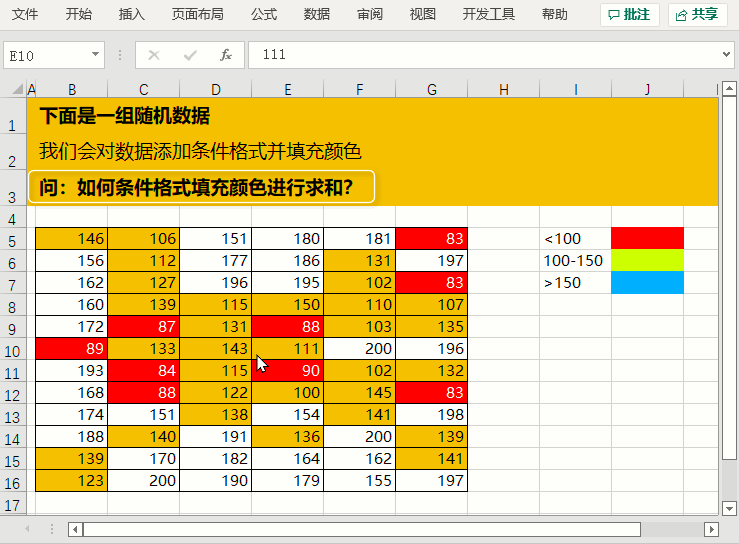Click the blue swatch next to >150
The image size is (739, 544).
coord(648,282)
